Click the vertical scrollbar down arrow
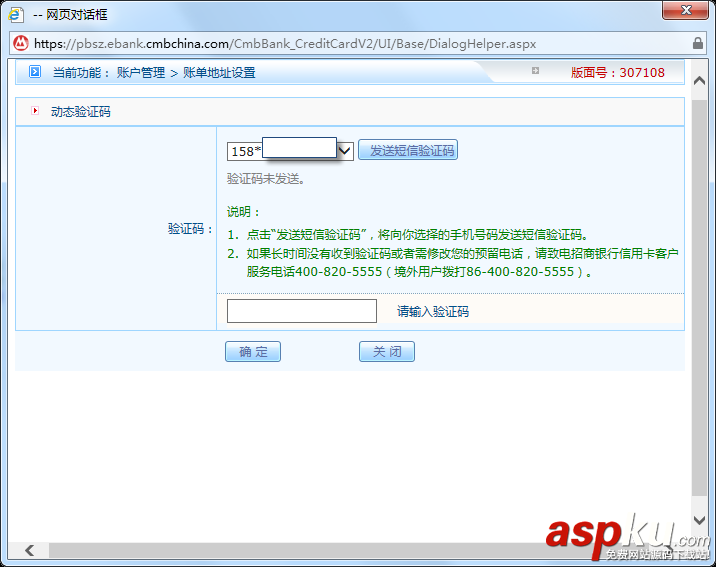716x567 pixels. pyautogui.click(x=699, y=520)
